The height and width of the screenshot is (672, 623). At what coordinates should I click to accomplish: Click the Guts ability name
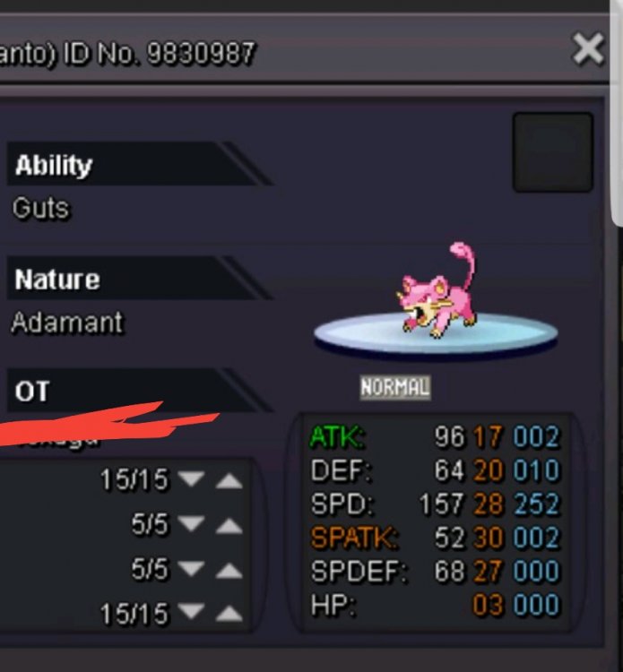point(40,209)
